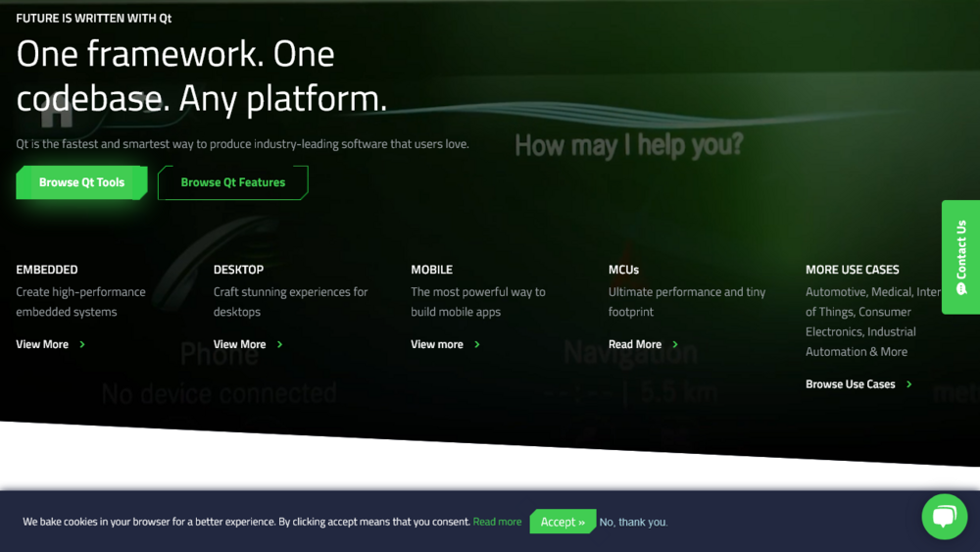
Task: Open View more under MOBILE
Action: (437, 344)
